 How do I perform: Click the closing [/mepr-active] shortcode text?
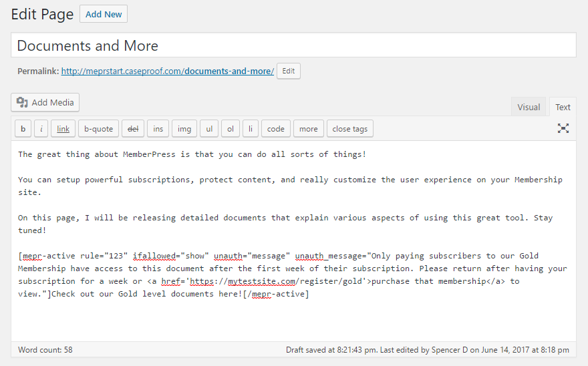pos(275,294)
